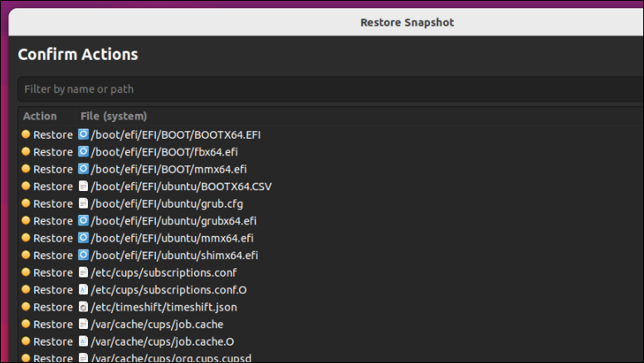The width and height of the screenshot is (644, 363).
Task: Click the text file icon for subscriptions.conf.O
Action: click(83, 290)
